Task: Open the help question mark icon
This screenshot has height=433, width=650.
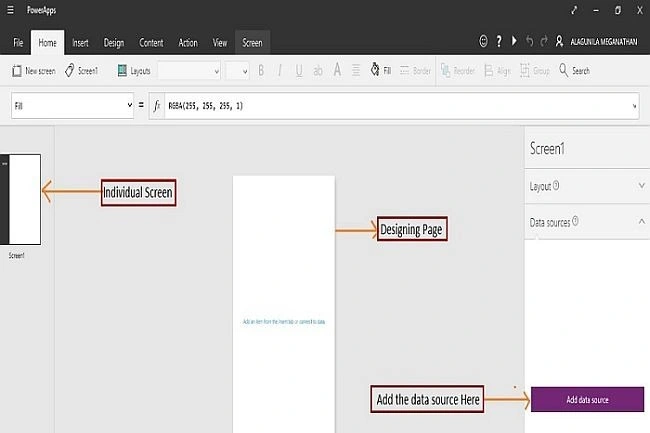Action: pyautogui.click(x=499, y=41)
